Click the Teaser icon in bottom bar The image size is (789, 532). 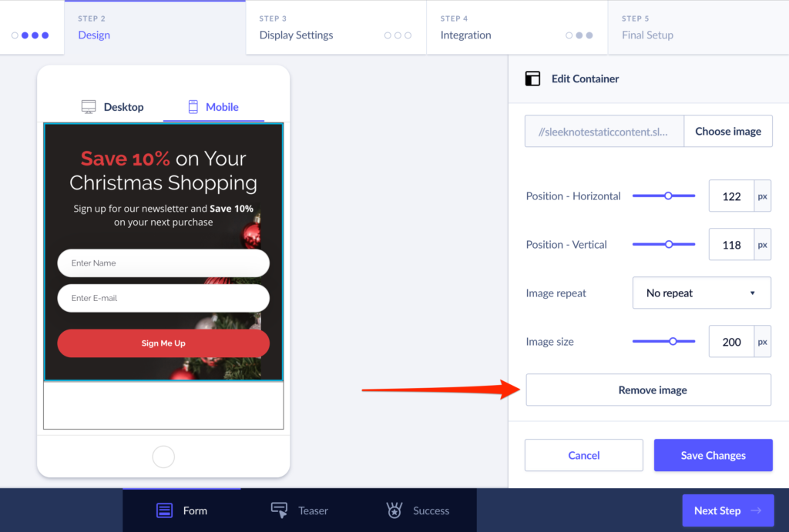coord(279,510)
